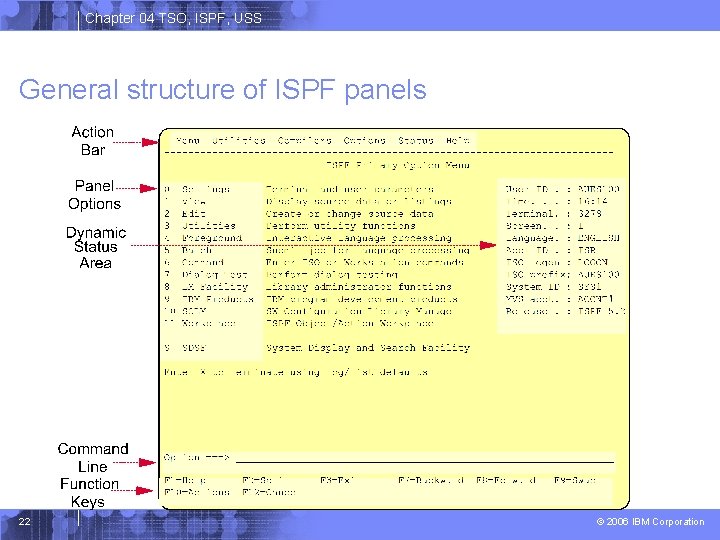Click the F1=Help function key

click(185, 480)
